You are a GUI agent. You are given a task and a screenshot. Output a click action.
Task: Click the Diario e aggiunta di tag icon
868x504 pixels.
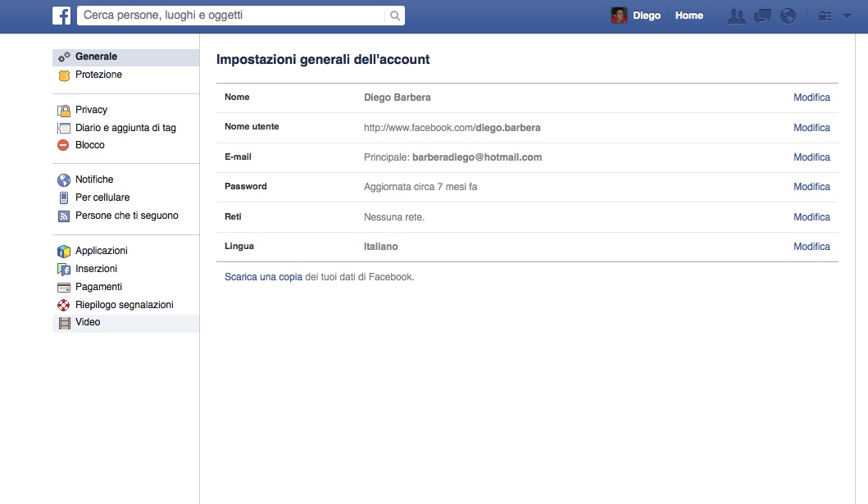(64, 129)
